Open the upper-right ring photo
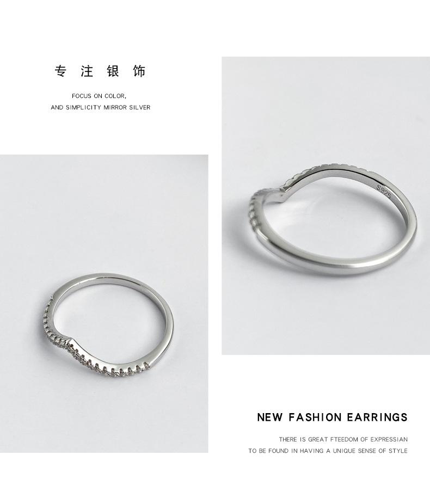 pyautogui.click(x=325, y=206)
